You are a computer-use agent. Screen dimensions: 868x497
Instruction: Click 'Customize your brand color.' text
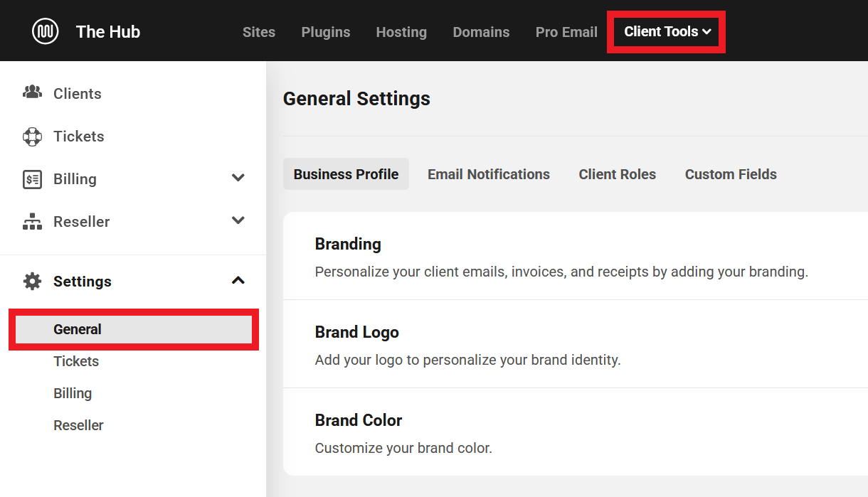pos(403,448)
